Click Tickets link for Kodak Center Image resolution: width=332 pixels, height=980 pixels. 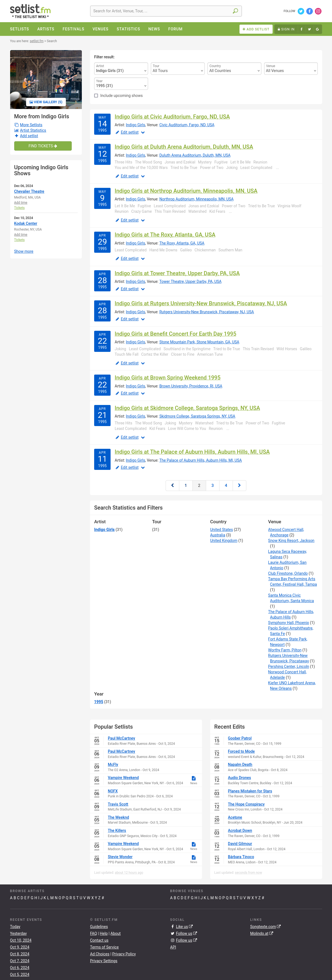[x=19, y=240]
